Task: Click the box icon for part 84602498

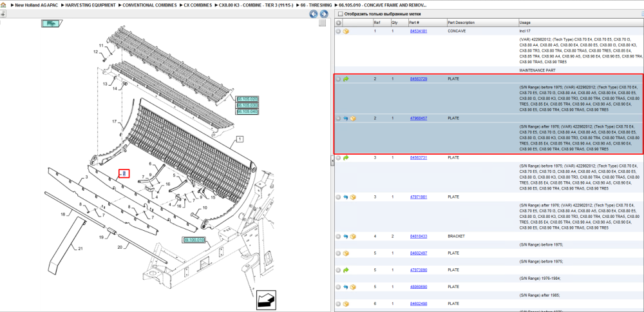Action: click(x=346, y=304)
